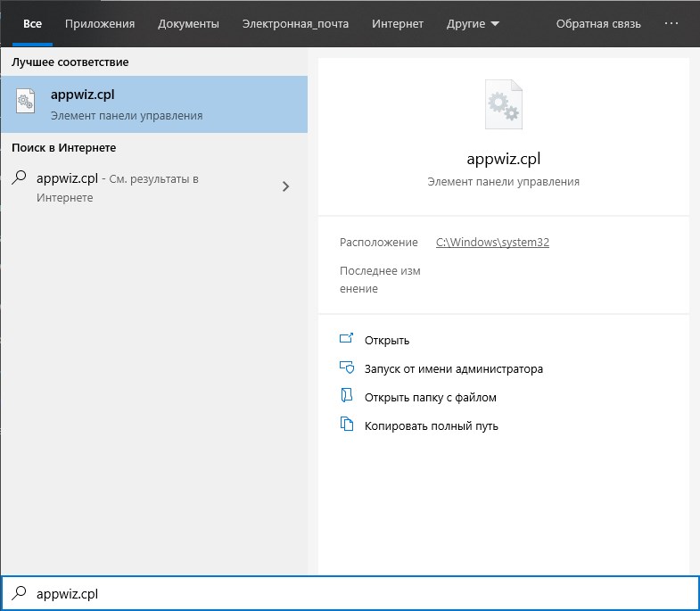This screenshot has height=611, width=700.
Task: Switch to the Приложения tab
Action: pos(100,23)
